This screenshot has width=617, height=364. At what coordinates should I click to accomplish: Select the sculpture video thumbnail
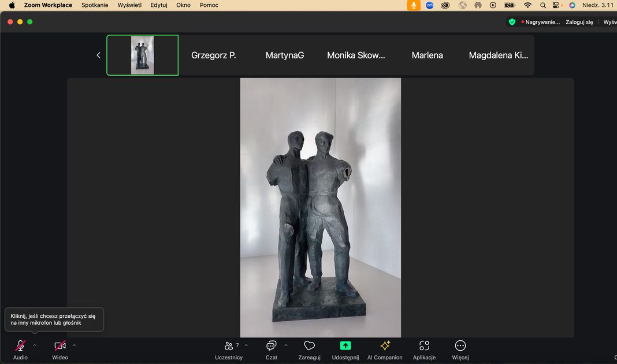142,55
